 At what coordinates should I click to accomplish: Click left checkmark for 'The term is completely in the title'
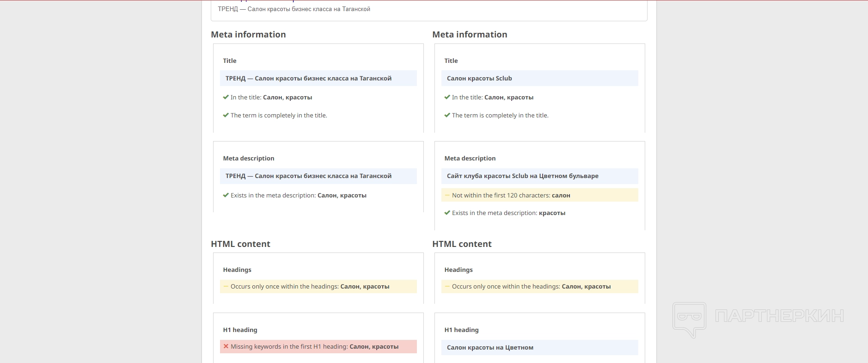(226, 115)
